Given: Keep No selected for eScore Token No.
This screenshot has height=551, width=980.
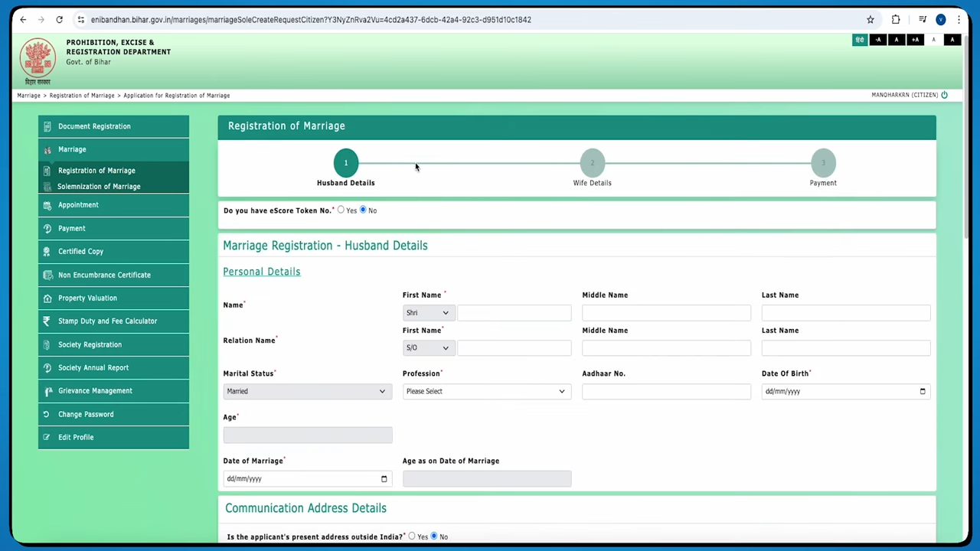Looking at the screenshot, I should pos(363,210).
